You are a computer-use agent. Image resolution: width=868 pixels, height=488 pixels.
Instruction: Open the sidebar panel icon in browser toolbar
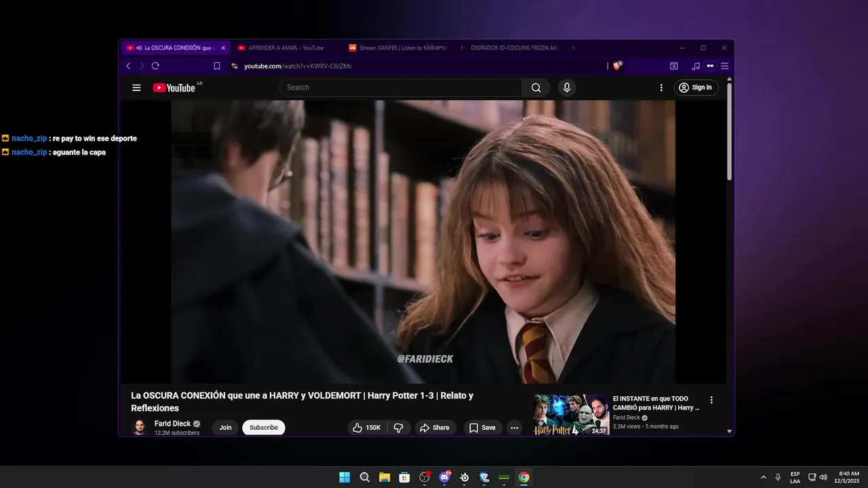click(x=674, y=66)
